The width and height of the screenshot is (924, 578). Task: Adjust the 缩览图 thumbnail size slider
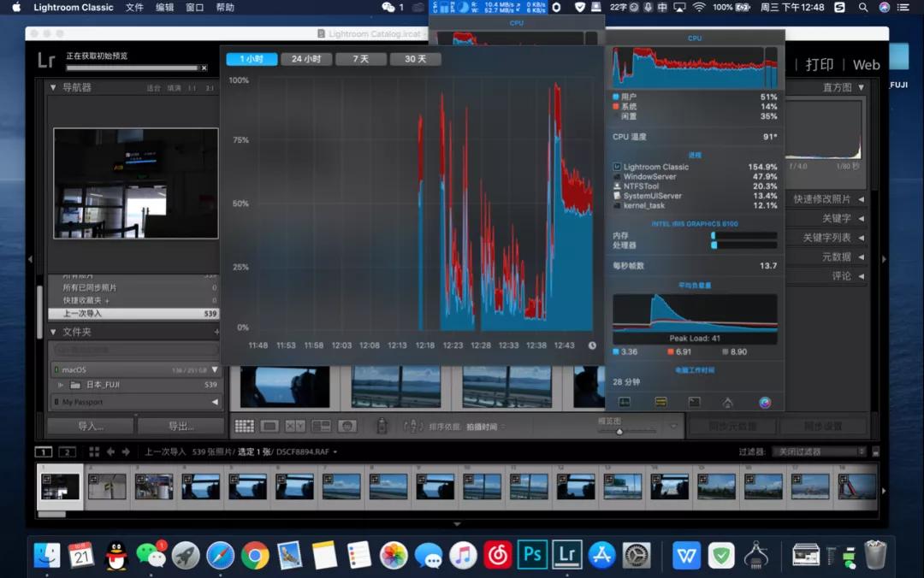(x=619, y=431)
